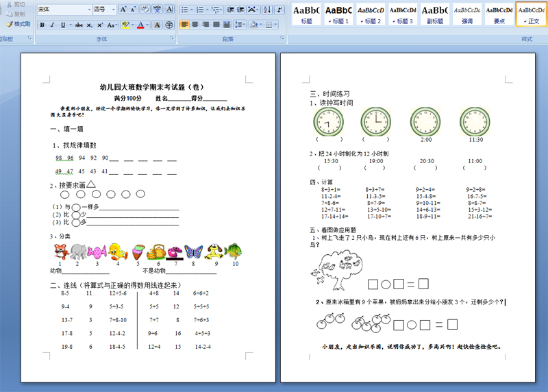548x392 pixels.
Task: Activate the Format Painter (格式刷)
Action: pyautogui.click(x=18, y=24)
